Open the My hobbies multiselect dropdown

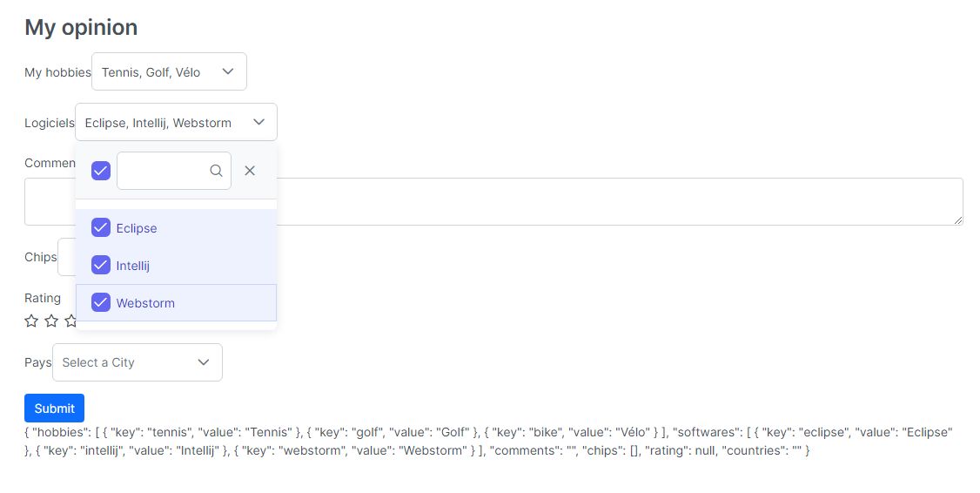[169, 72]
